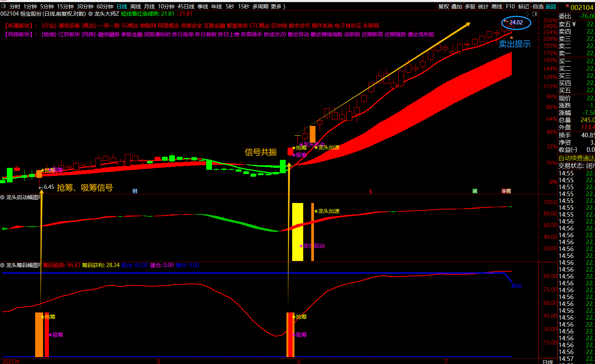Click the 5G概念 concept link
Image resolution: width=595 pixels, height=364 pixels.
tap(130, 26)
